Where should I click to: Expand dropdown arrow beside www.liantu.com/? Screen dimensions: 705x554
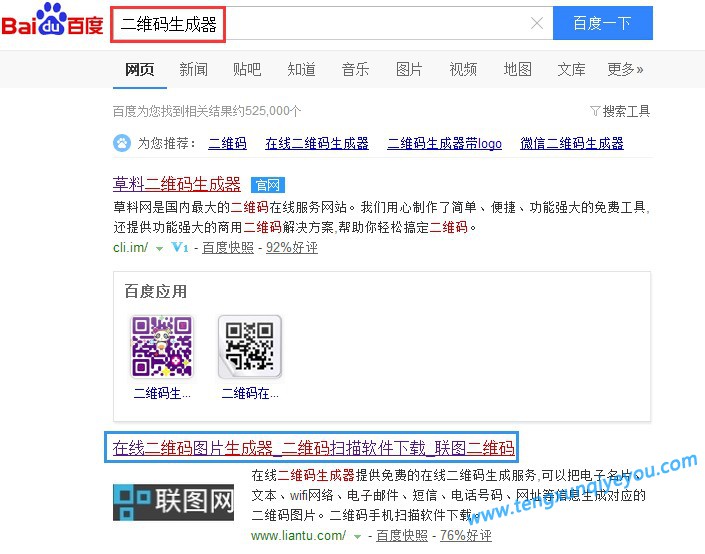point(357,536)
